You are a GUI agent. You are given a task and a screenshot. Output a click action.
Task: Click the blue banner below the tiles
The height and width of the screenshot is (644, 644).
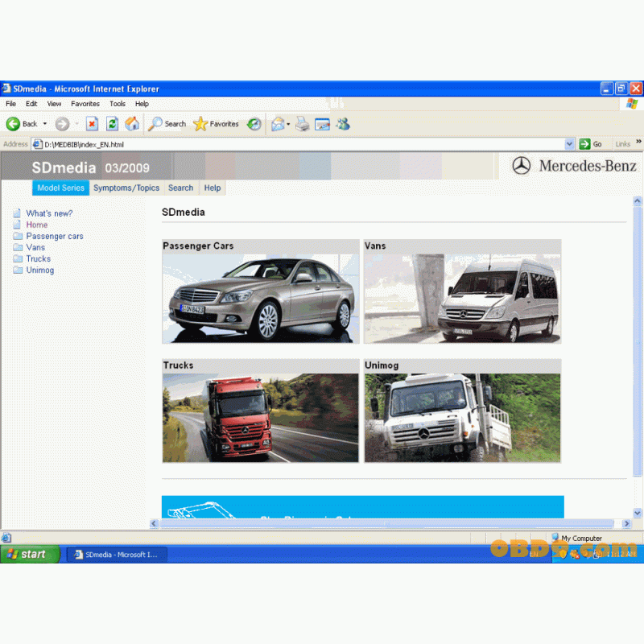click(363, 507)
